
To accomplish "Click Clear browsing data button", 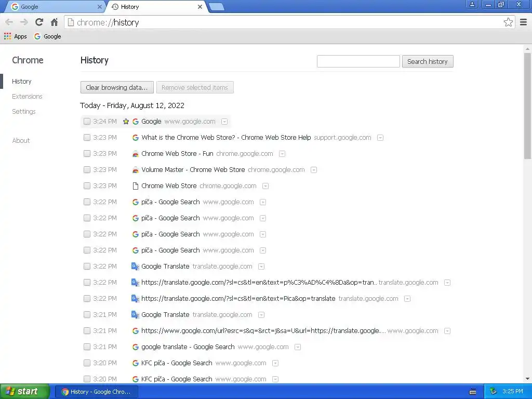I will 117,87.
